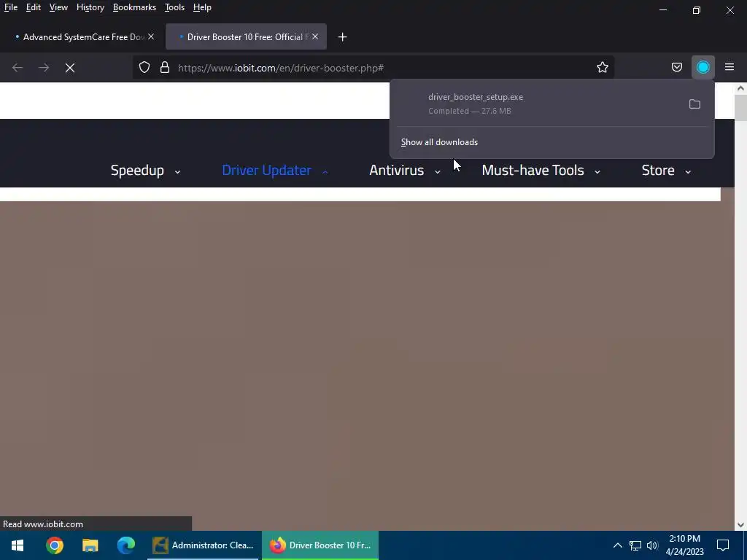Click the tracking protection shield icon
Viewport: 747px width, 560px height.
pyautogui.click(x=144, y=68)
